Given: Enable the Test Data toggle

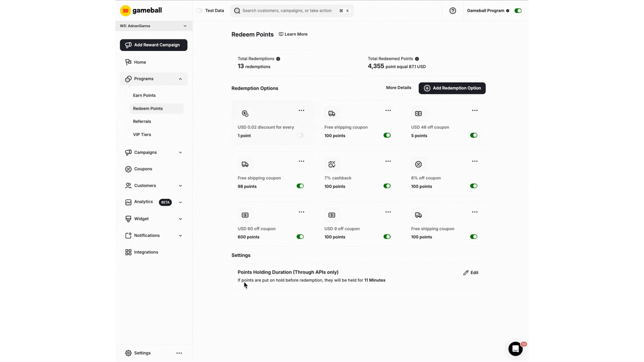Looking at the screenshot, I should [x=199, y=10].
